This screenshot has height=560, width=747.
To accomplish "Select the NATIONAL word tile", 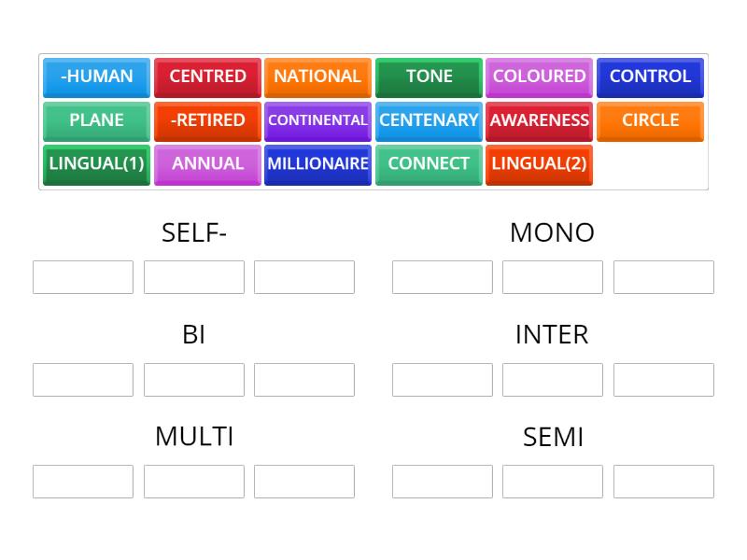I will pyautogui.click(x=317, y=77).
